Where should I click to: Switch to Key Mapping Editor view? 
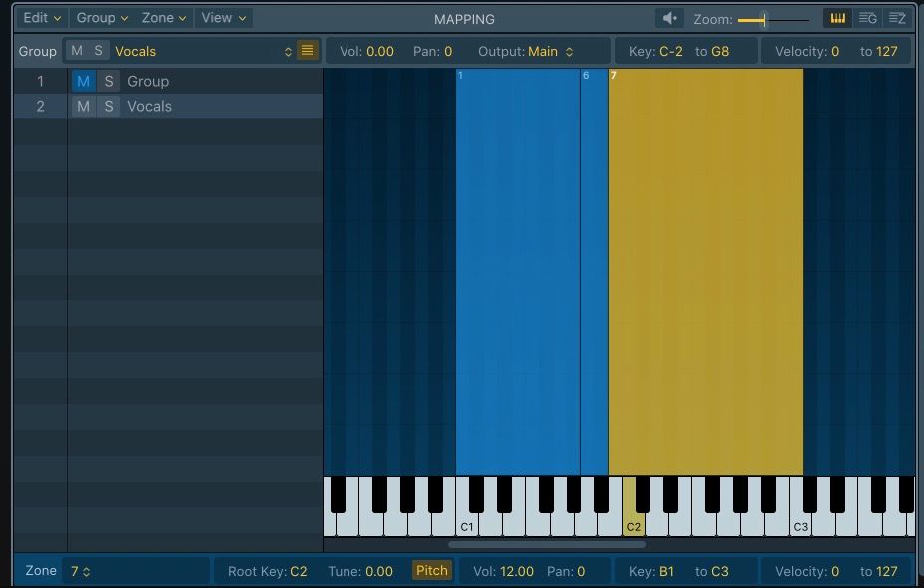[837, 18]
